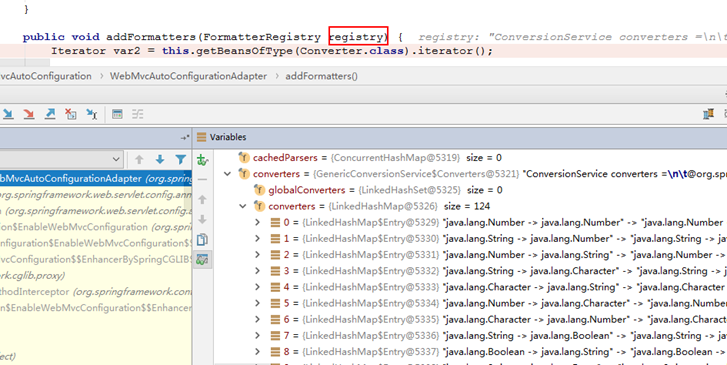The width and height of the screenshot is (727, 365).
Task: Click the inline registry hint in editor
Action: (573, 37)
